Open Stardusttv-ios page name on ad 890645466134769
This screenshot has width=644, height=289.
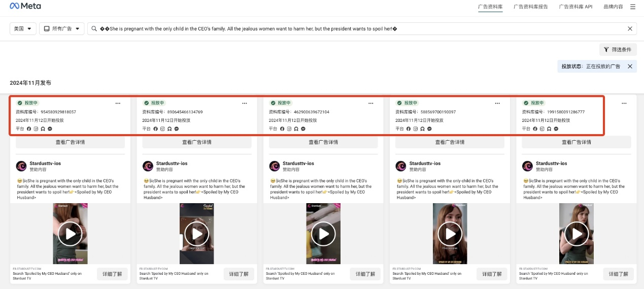pos(172,164)
